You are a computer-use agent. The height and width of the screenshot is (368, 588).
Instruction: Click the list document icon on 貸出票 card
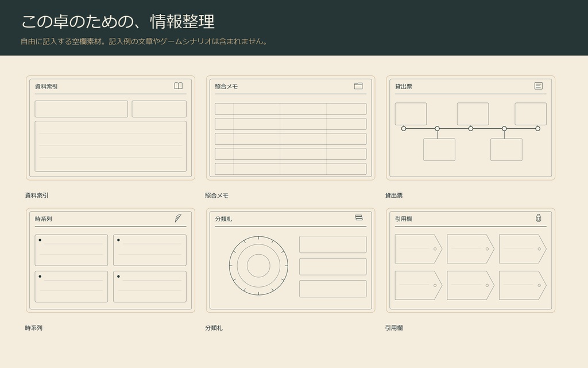539,86
